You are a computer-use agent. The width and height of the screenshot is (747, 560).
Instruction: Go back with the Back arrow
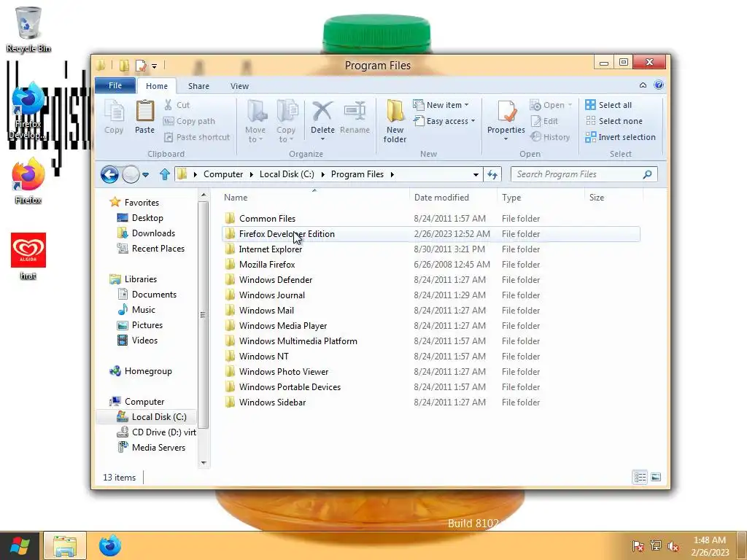tap(109, 174)
